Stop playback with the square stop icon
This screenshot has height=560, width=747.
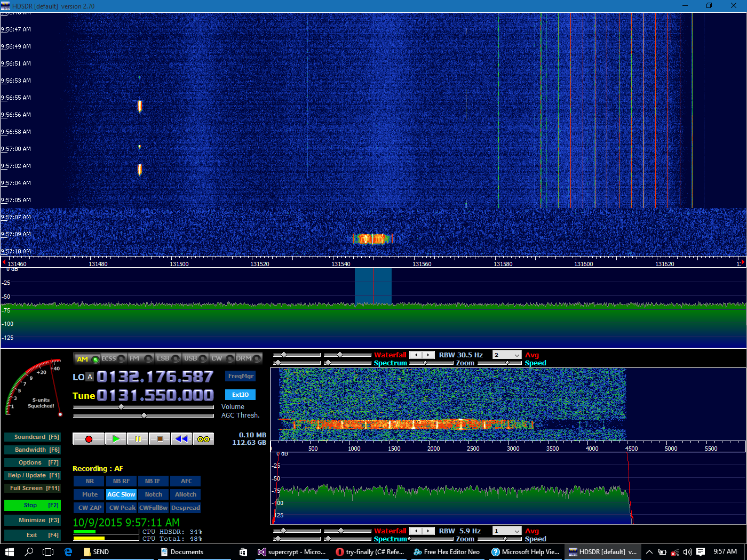click(160, 438)
